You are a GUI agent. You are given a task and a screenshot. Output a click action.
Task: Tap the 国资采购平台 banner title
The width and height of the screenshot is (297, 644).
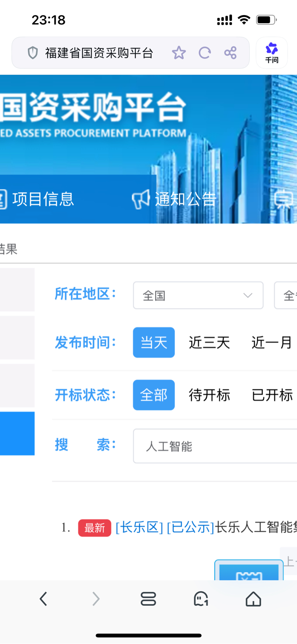coord(93,107)
